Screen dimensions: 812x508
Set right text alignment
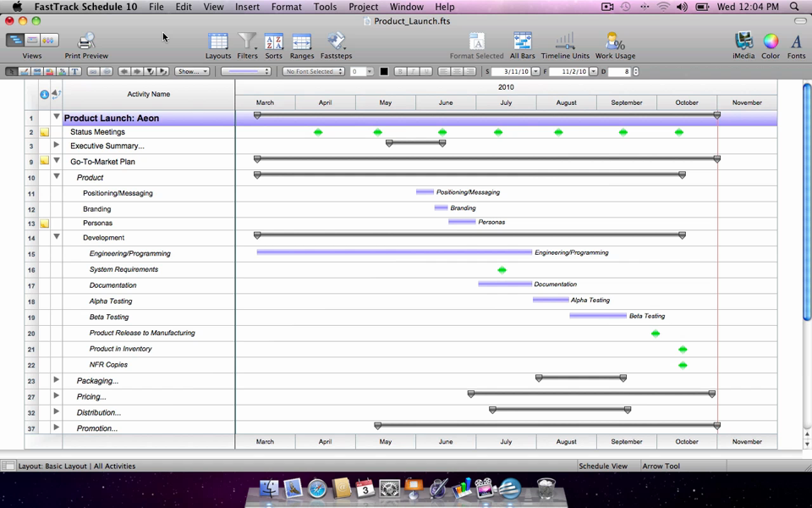[x=469, y=71]
